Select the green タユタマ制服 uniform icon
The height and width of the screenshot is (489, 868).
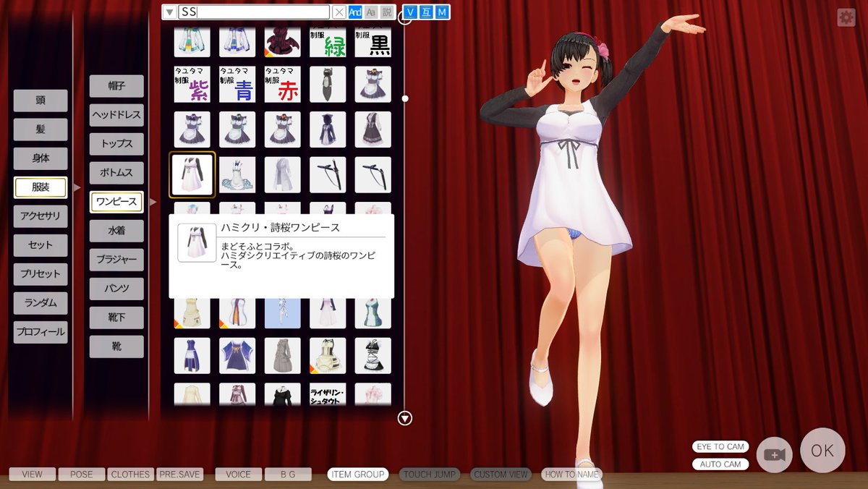(328, 41)
